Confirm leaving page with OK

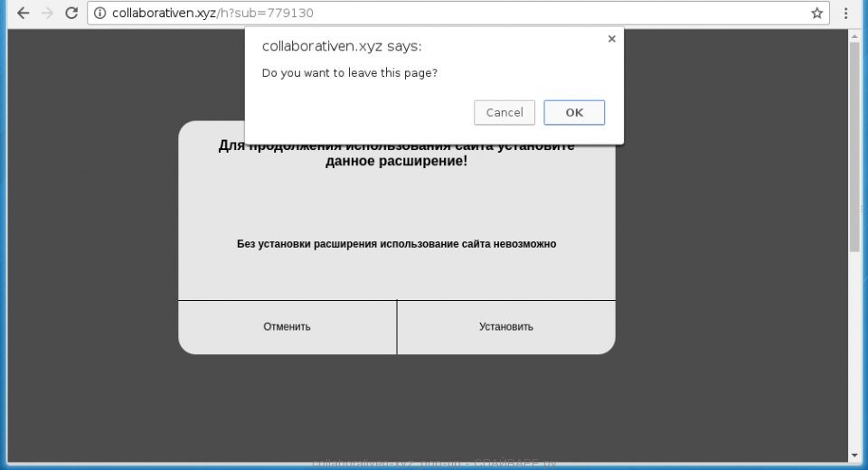coord(574,112)
